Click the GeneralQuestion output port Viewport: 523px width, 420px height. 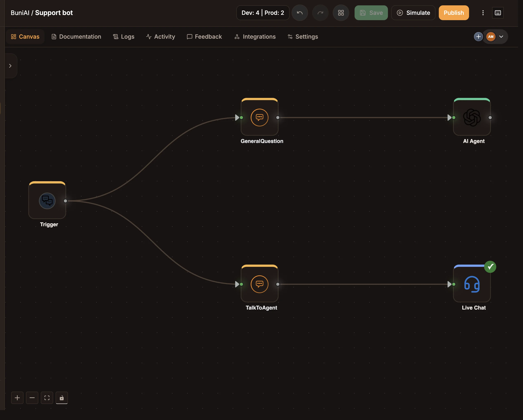[278, 117]
